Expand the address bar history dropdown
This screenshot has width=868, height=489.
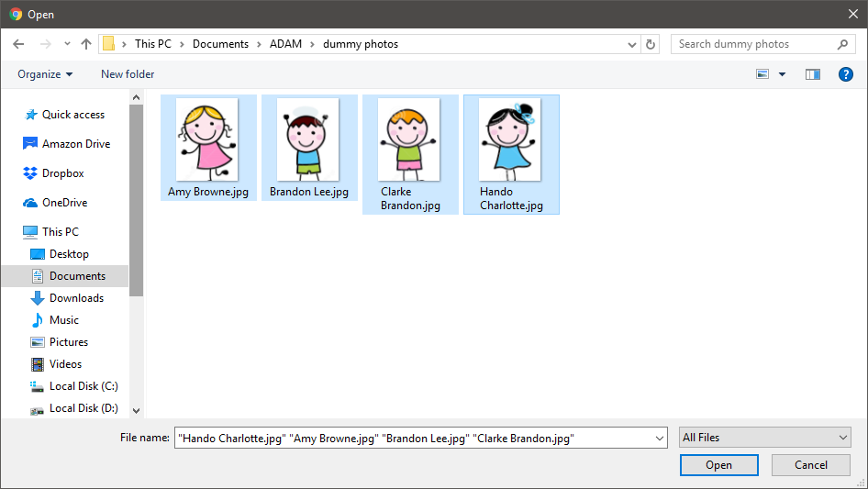(x=632, y=44)
